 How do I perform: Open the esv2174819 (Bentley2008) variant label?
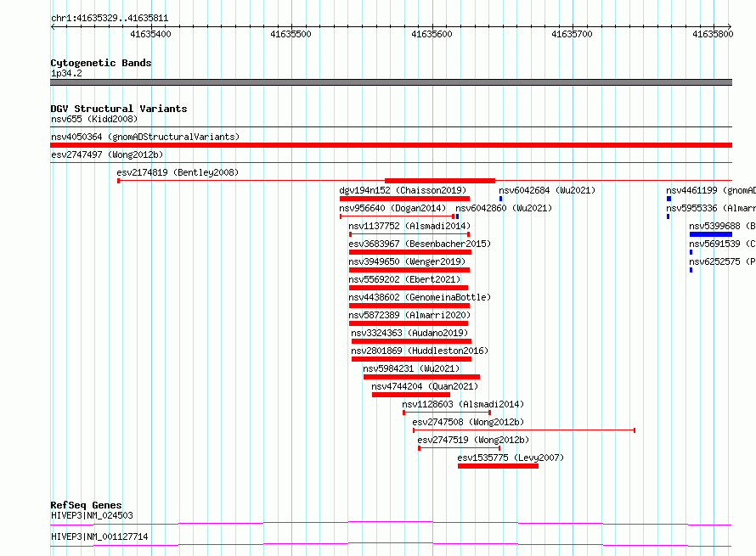pos(178,172)
